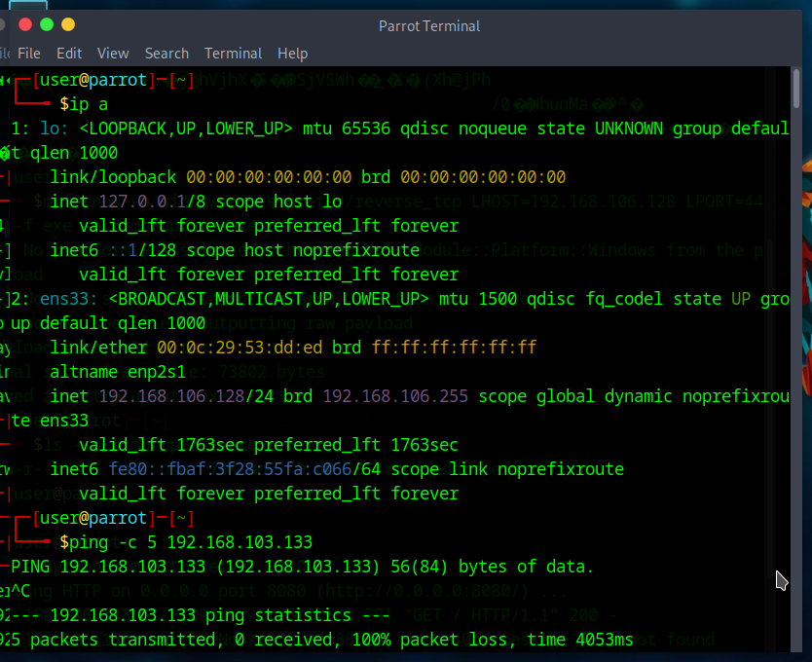The width and height of the screenshot is (812, 662).
Task: Click the 'altname enp2s1' line
Action: 118,372
